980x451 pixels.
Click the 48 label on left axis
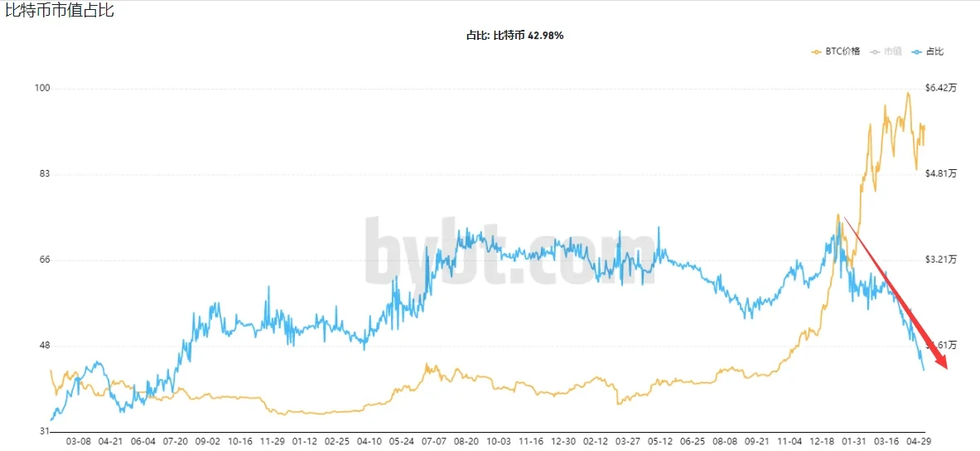(45, 347)
